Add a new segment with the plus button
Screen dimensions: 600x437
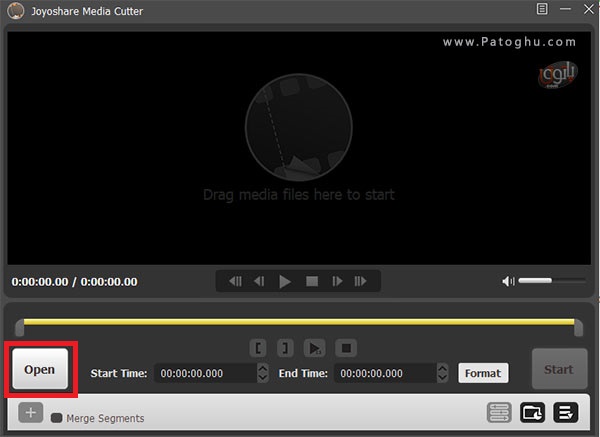tap(31, 413)
